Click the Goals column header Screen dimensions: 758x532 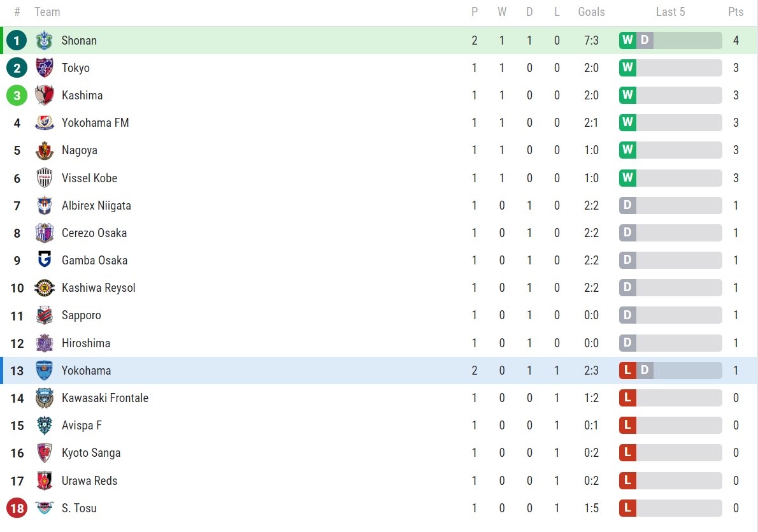(x=591, y=12)
